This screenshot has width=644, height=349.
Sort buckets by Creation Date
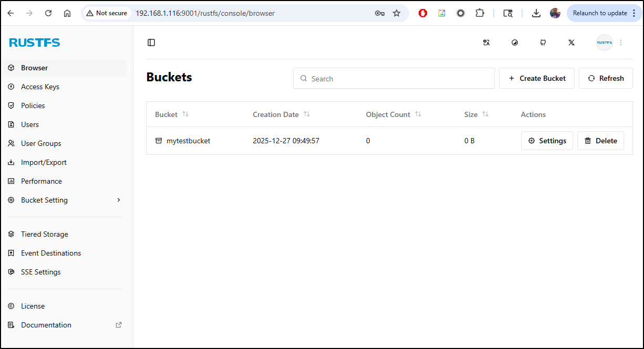[x=307, y=114]
